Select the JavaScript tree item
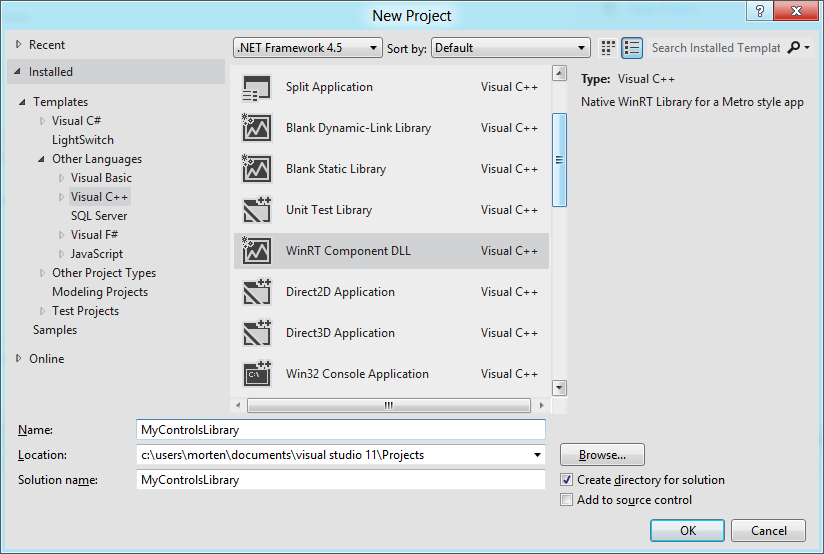The height and width of the screenshot is (554, 824). pos(97,254)
